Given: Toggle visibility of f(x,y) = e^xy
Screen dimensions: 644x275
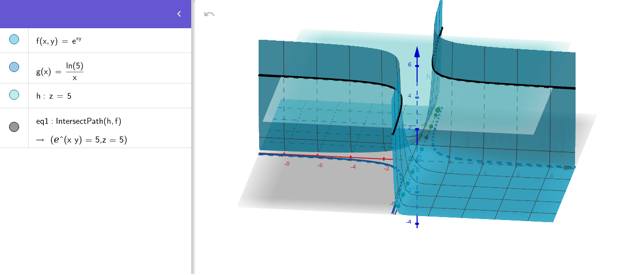Looking at the screenshot, I should point(14,40).
